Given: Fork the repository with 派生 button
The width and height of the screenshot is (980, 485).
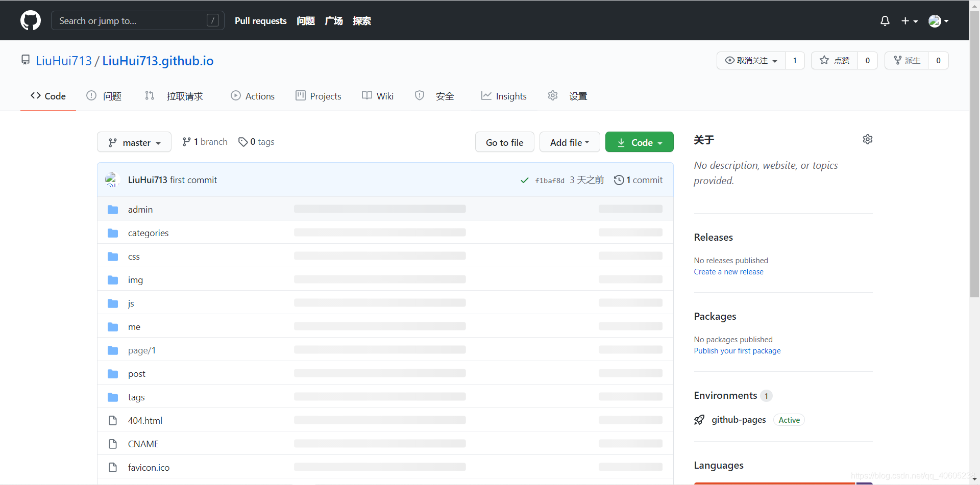Looking at the screenshot, I should point(906,60).
